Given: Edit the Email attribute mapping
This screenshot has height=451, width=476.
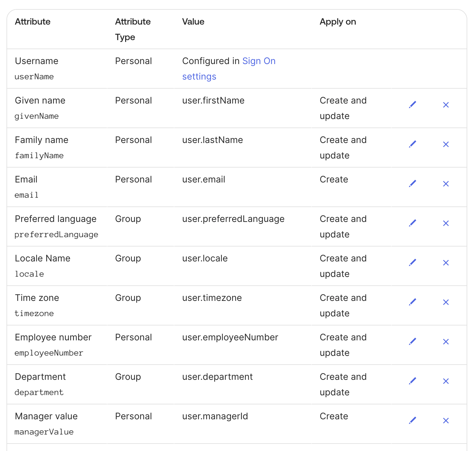Looking at the screenshot, I should [x=413, y=183].
